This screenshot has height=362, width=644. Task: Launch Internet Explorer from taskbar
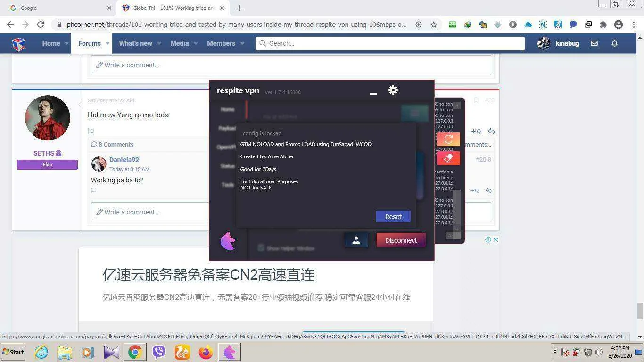point(41,352)
